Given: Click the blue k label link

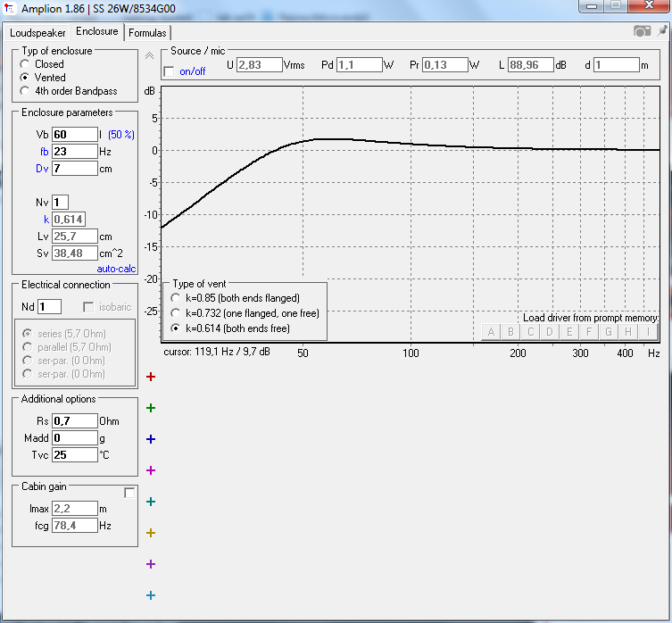Looking at the screenshot, I should click(x=46, y=220).
